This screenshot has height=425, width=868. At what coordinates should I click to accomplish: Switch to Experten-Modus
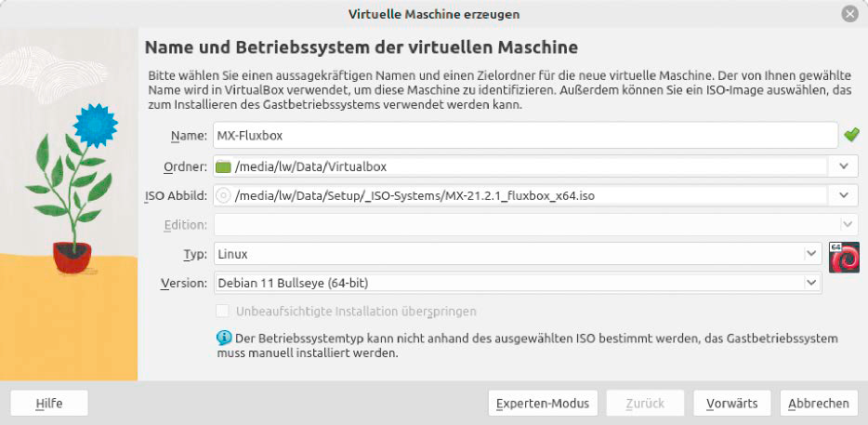point(543,403)
